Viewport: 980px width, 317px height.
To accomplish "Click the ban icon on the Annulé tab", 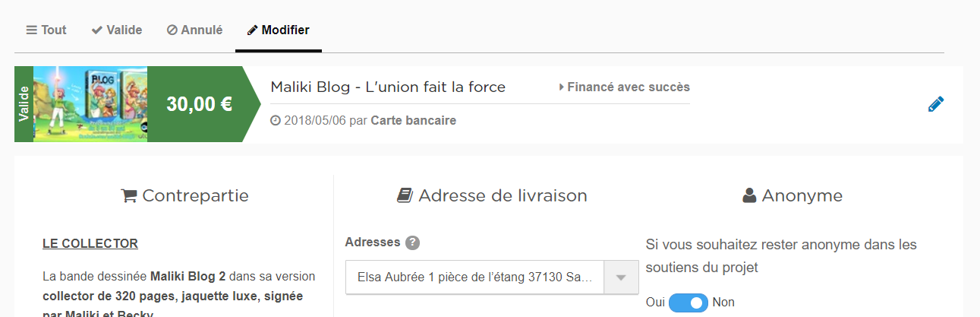I will click(172, 30).
